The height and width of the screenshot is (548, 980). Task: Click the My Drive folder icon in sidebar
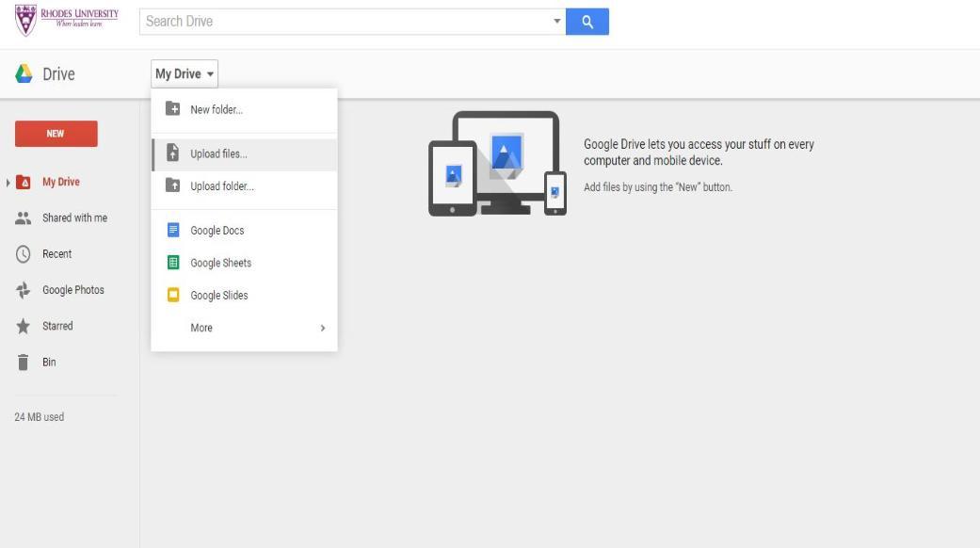(x=24, y=182)
